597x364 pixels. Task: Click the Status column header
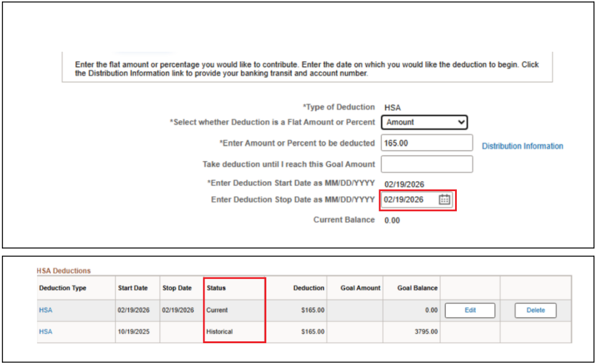pyautogui.click(x=216, y=288)
